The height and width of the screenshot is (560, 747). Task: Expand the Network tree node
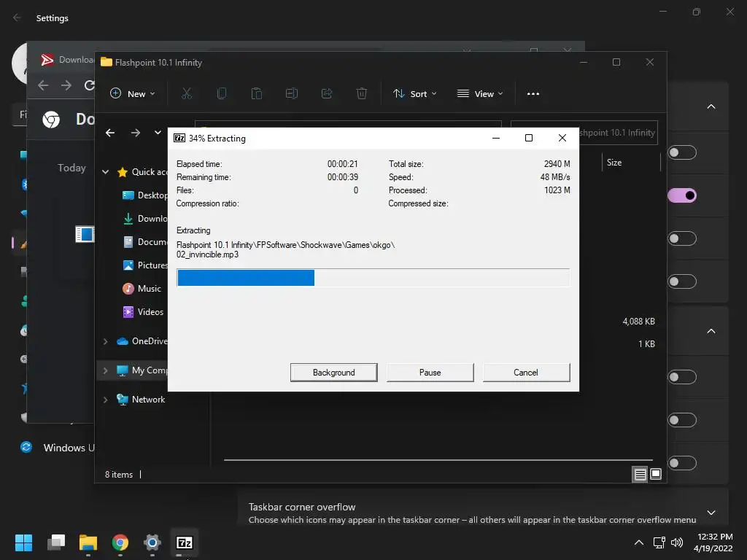click(105, 400)
